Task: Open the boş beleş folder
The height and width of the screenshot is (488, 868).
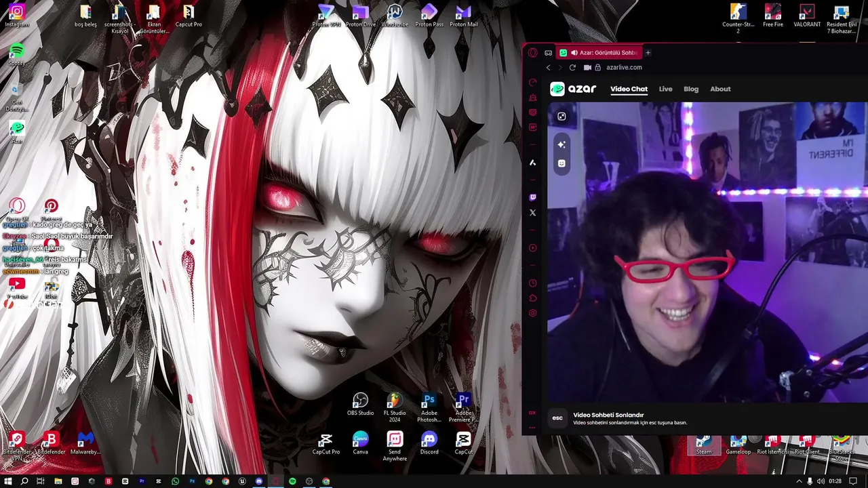Action: point(85,16)
